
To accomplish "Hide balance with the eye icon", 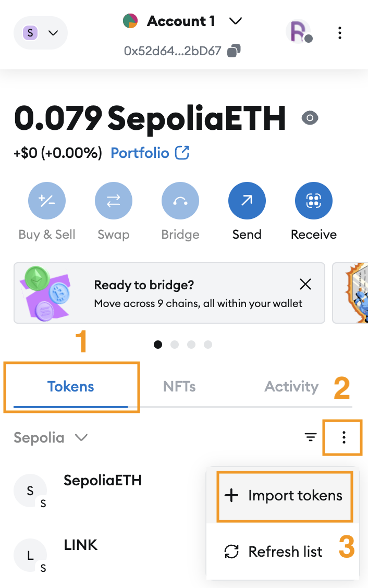I will [x=310, y=118].
